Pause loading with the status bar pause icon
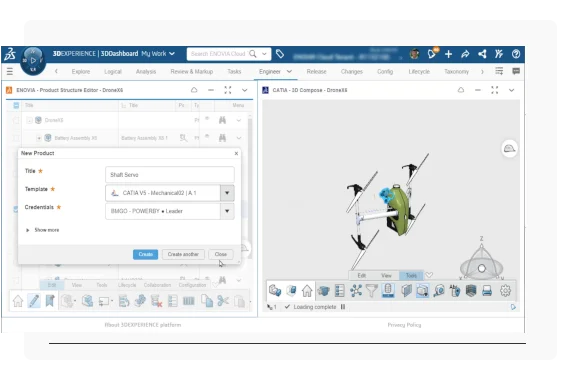The width and height of the screenshot is (570, 380). (x=343, y=307)
